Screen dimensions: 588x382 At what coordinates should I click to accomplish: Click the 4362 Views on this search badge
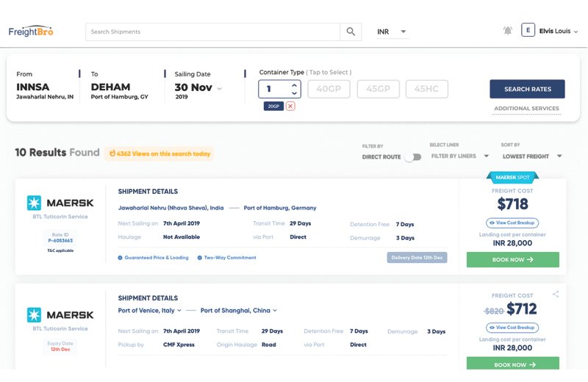159,154
